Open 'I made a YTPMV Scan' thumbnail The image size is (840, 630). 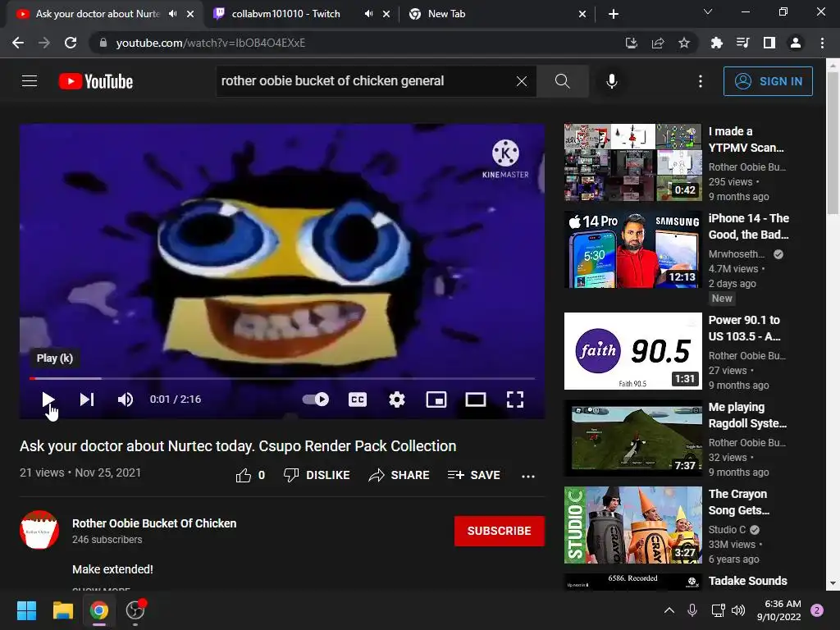(x=633, y=162)
